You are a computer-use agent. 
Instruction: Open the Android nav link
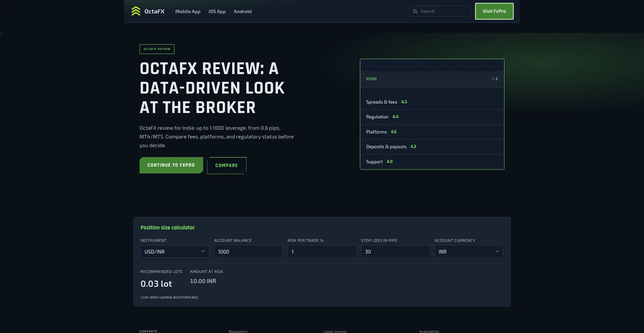coord(243,11)
